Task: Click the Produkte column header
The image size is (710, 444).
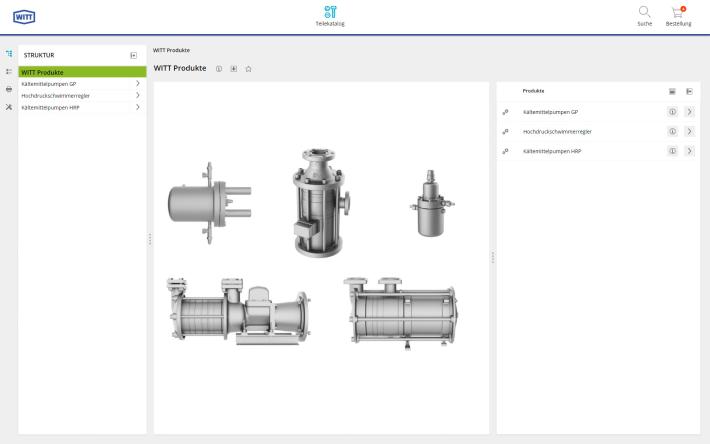Action: click(x=533, y=91)
